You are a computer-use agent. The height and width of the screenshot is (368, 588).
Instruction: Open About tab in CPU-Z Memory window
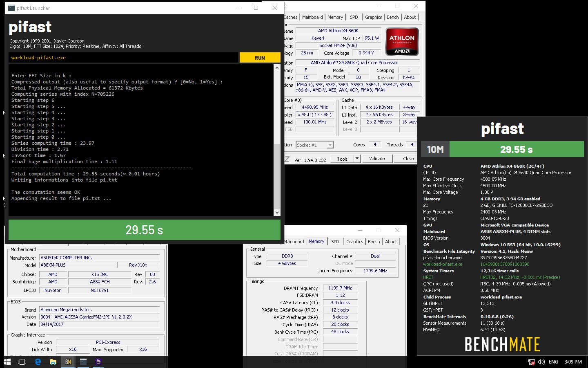click(391, 242)
